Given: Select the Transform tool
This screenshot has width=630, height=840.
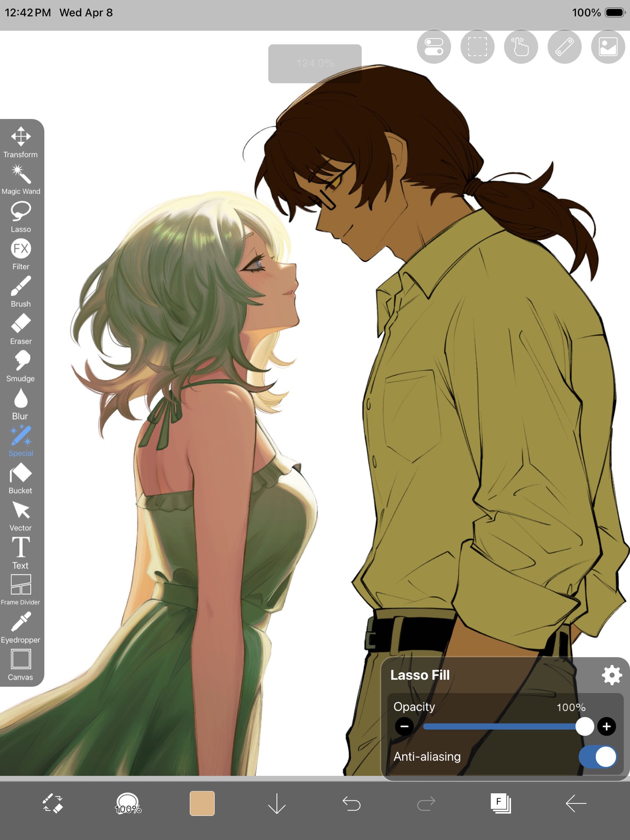Looking at the screenshot, I should [21, 142].
